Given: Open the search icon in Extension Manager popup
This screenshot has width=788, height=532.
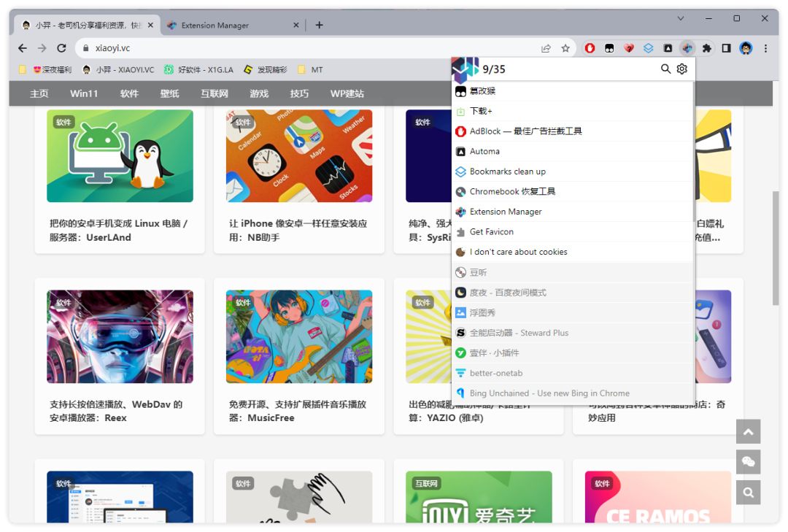Looking at the screenshot, I should point(665,69).
